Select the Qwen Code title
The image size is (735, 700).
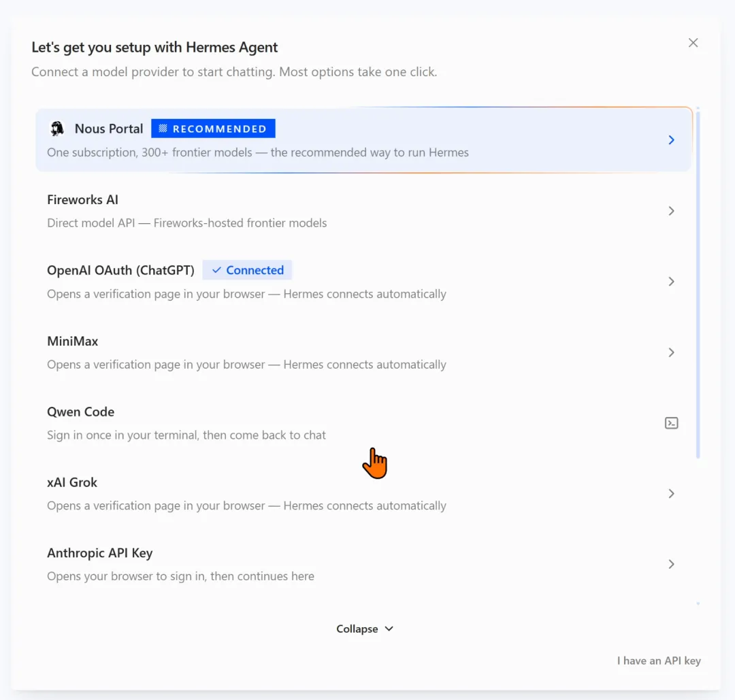(x=80, y=412)
